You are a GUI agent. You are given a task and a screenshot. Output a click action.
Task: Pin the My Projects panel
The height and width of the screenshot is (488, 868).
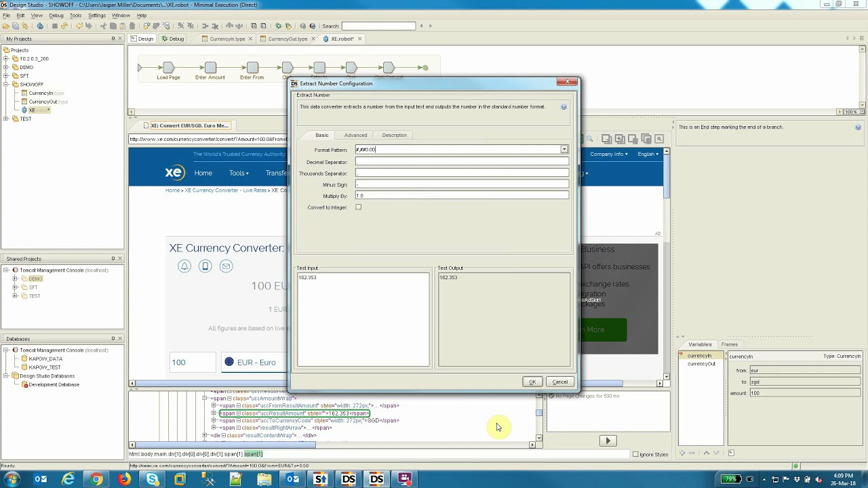113,39
